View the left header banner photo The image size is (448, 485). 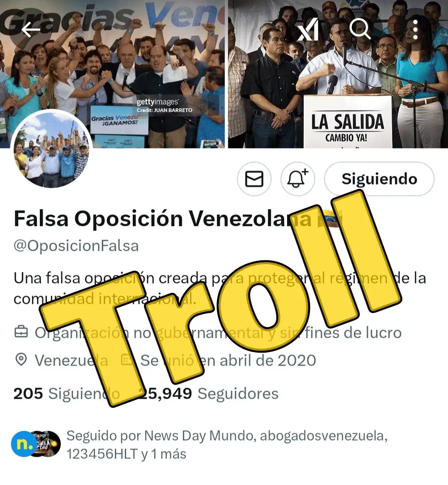112,74
